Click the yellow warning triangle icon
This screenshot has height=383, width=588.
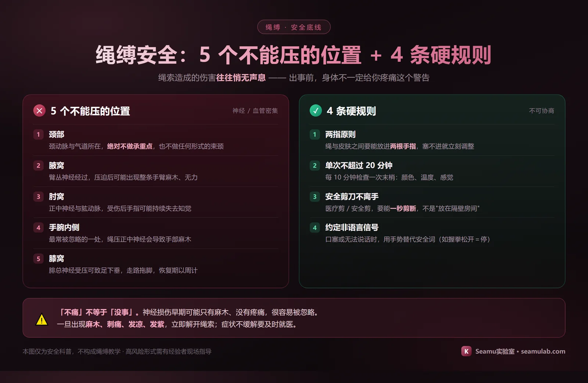tap(42, 319)
